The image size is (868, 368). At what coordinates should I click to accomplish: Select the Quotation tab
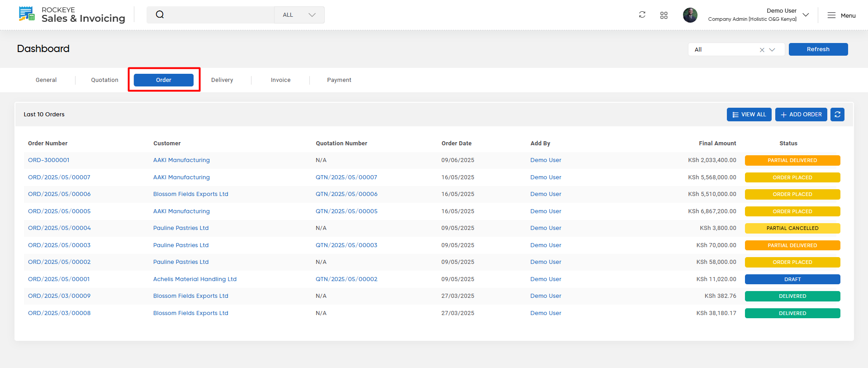[x=104, y=80]
